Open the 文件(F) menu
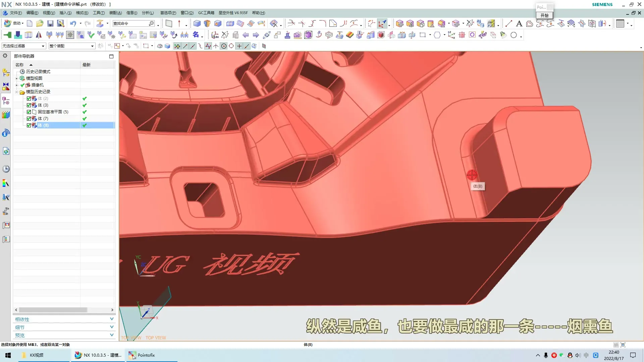 (x=15, y=13)
